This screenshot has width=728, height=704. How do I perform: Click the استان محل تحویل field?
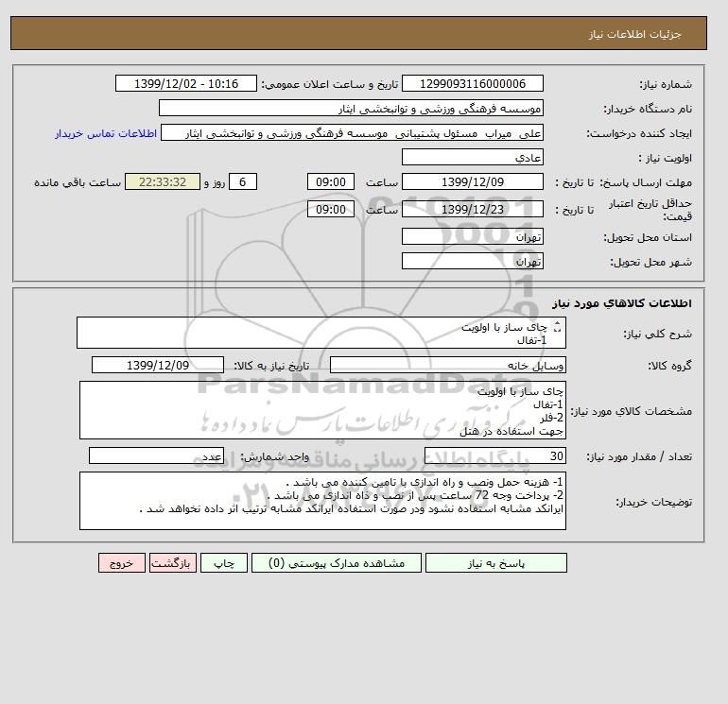click(472, 236)
